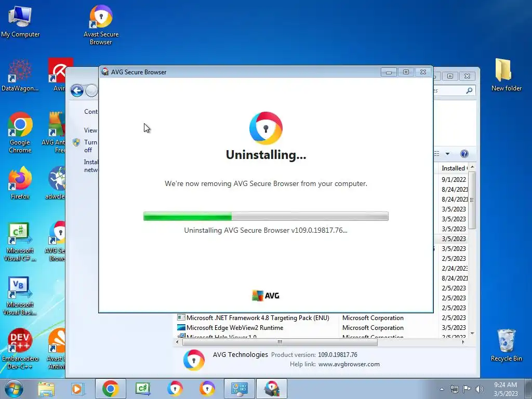Show hidden tray icons arrow
This screenshot has width=532, height=399.
(442, 389)
